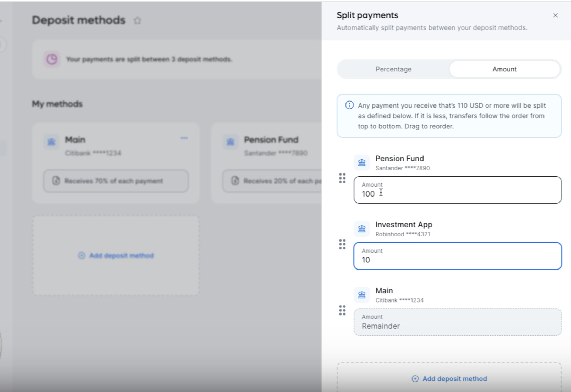Screen dimensions: 571x392
Task: Select the Investment App label
Action: [x=404, y=224]
